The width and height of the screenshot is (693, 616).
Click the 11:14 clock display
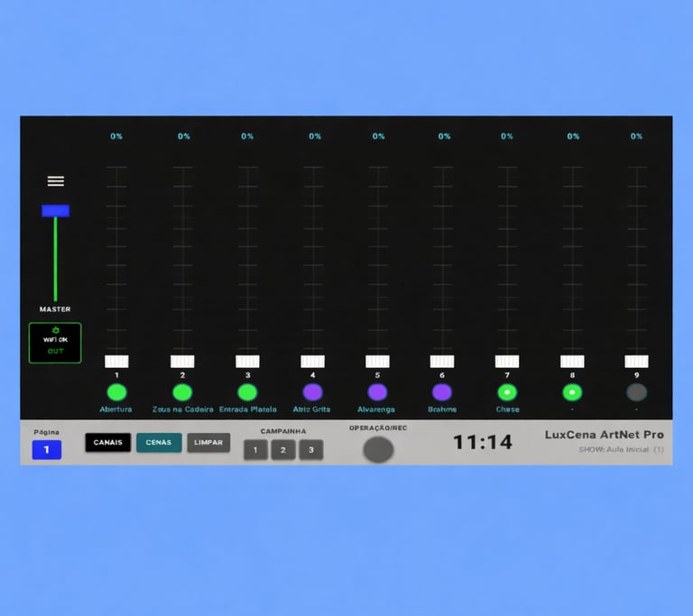click(483, 442)
